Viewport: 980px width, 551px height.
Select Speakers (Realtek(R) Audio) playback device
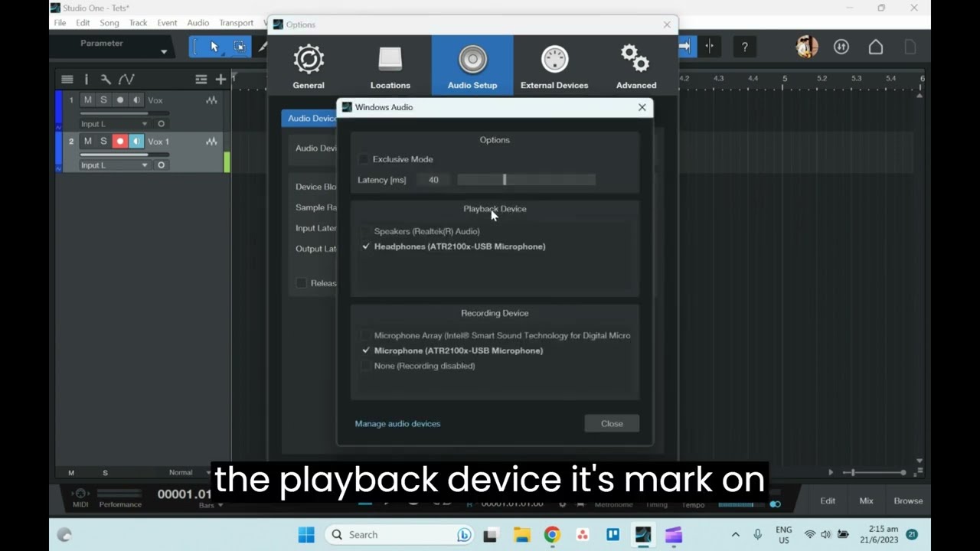pyautogui.click(x=426, y=231)
